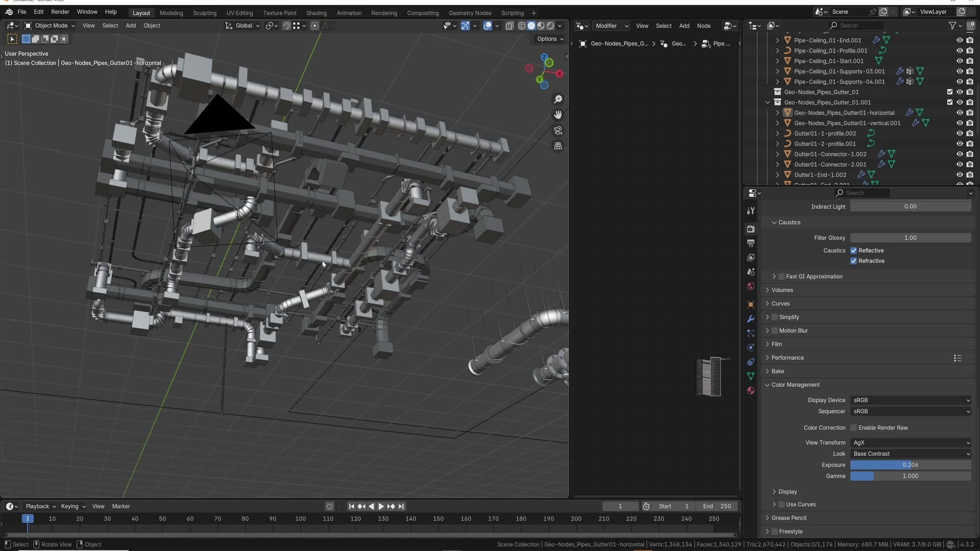Open the Render menu
980x551 pixels.
point(60,12)
